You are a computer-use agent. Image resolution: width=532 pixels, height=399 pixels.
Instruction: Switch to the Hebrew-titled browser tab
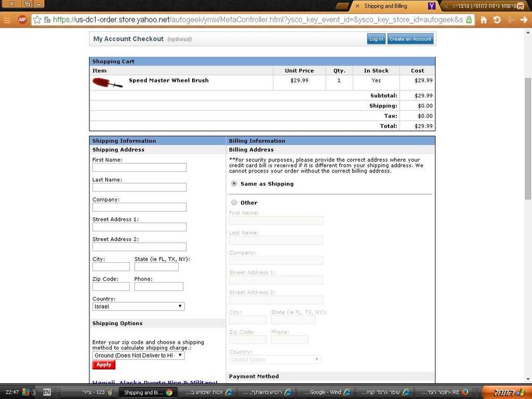point(486,6)
